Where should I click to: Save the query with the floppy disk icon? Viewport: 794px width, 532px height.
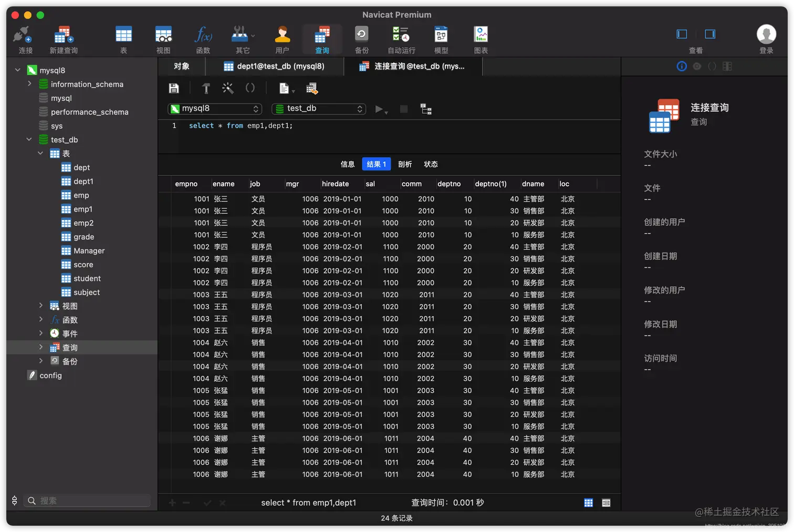[x=174, y=88]
